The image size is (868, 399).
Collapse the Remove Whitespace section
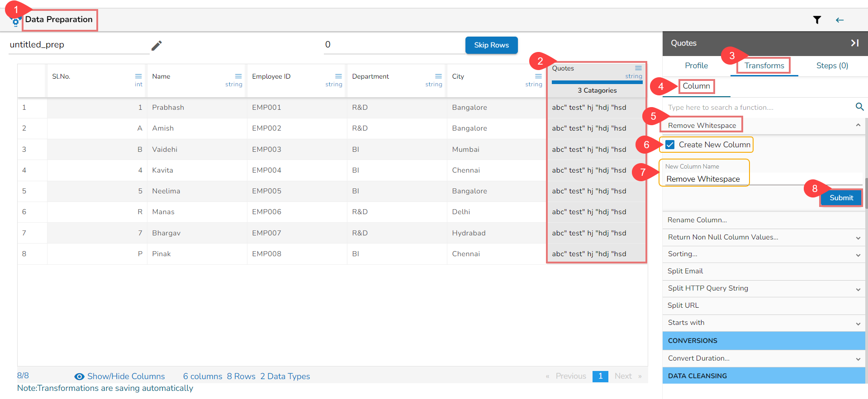tap(858, 125)
